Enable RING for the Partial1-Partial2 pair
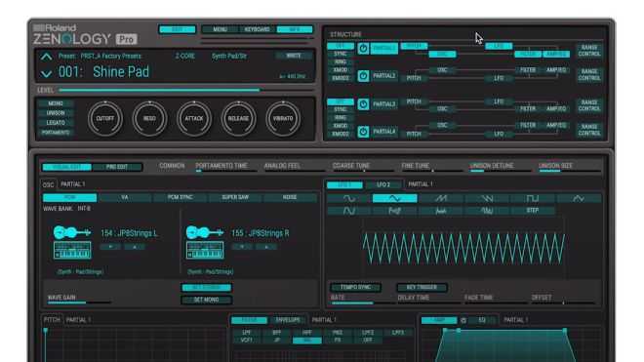The width and height of the screenshot is (644, 362). [341, 62]
